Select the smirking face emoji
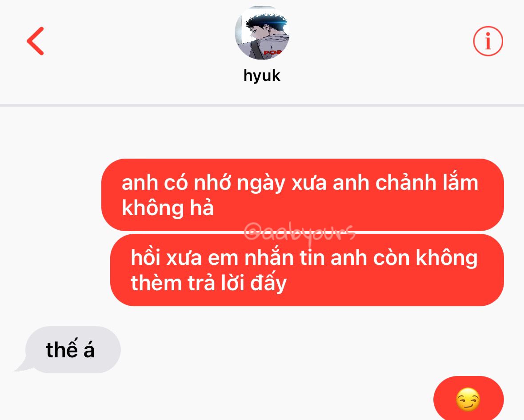The width and height of the screenshot is (524, 420). tap(468, 399)
